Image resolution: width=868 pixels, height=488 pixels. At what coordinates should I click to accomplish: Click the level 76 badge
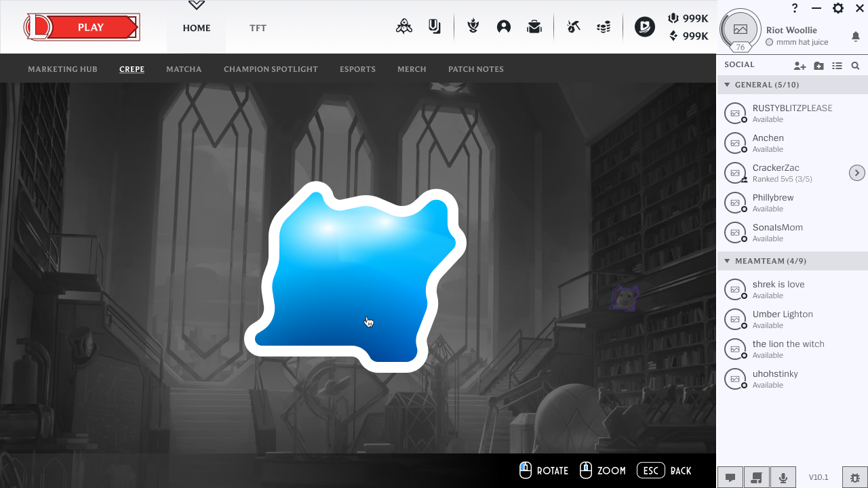click(741, 47)
